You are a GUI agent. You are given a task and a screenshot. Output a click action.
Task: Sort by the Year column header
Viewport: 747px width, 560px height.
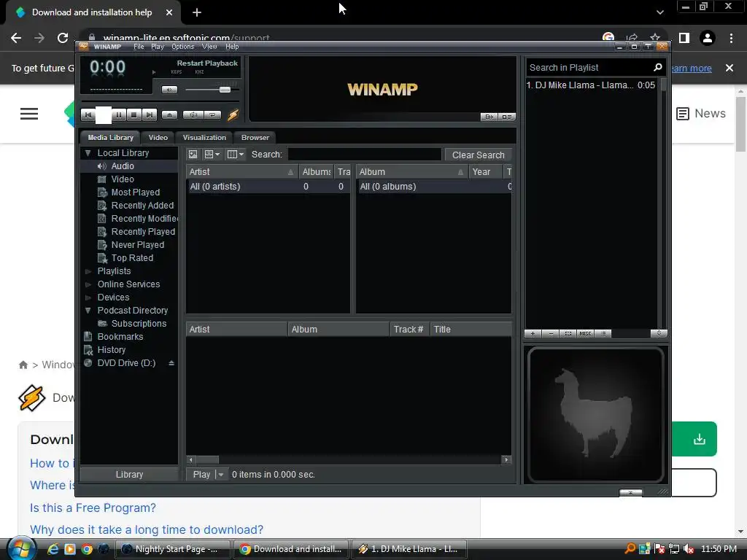(485, 172)
